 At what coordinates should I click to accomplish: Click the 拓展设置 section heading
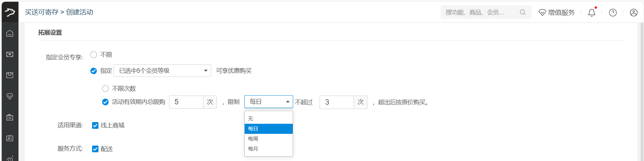(x=50, y=33)
